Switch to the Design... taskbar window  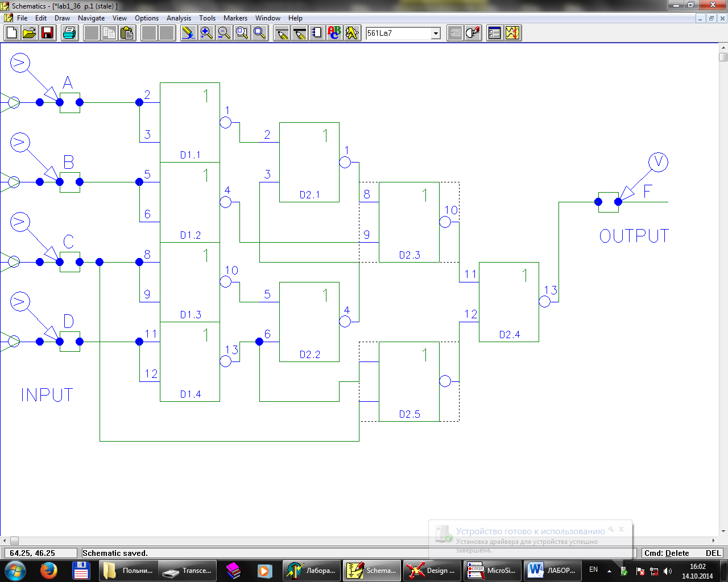click(x=432, y=570)
